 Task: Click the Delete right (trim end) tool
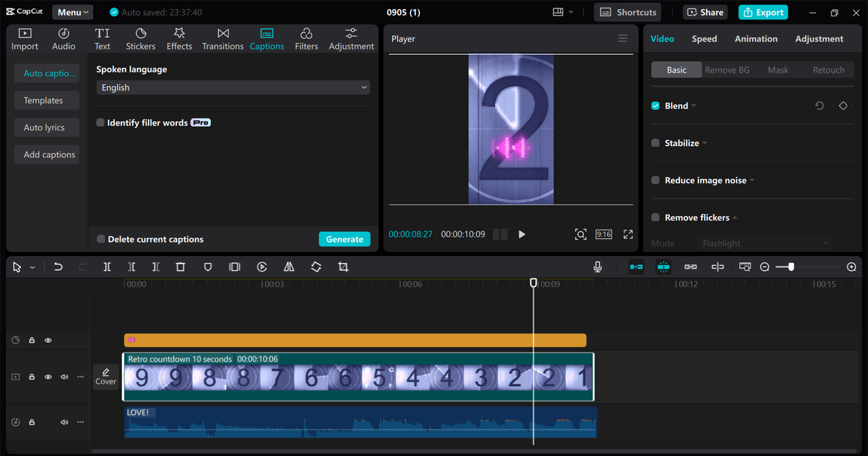[x=156, y=267]
